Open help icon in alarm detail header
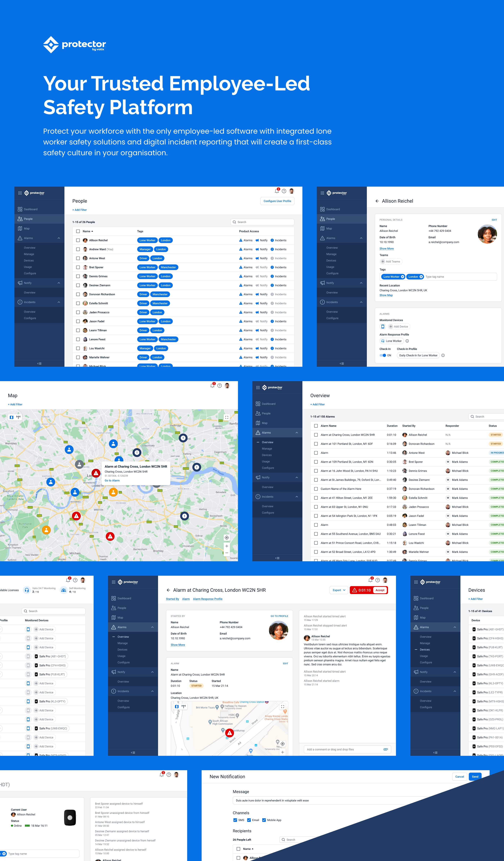The width and height of the screenshot is (504, 861). (377, 580)
